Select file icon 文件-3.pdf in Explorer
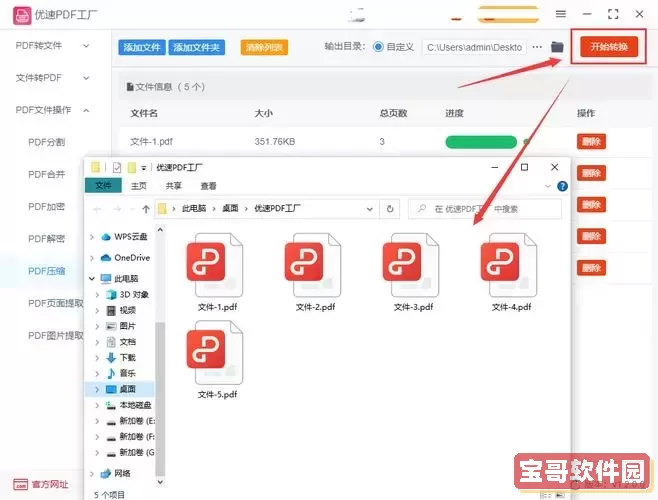The image size is (658, 500). click(411, 265)
